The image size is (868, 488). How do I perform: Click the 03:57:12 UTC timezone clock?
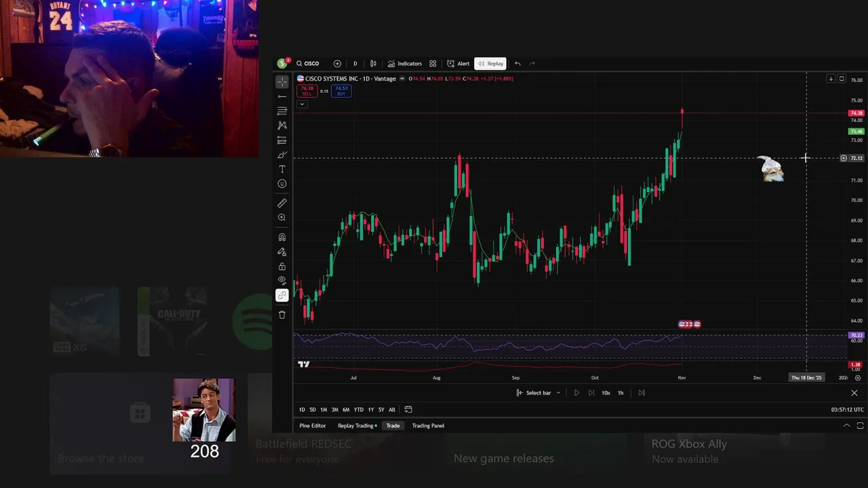848,409
